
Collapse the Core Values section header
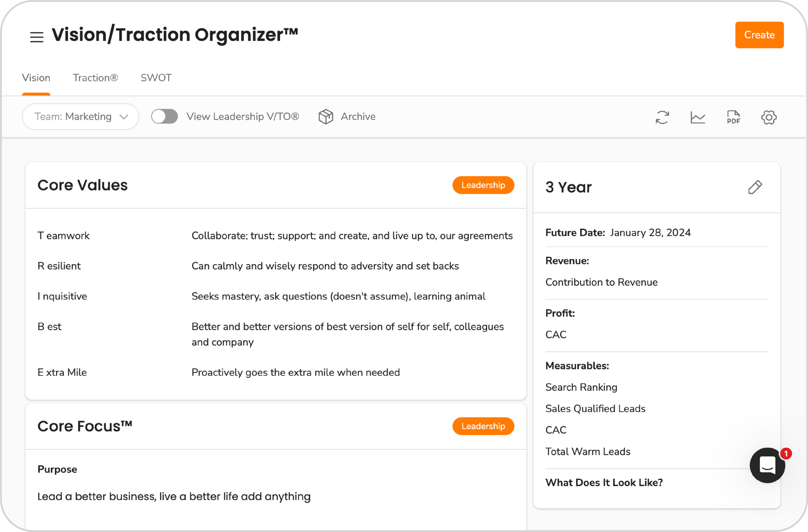pos(83,185)
